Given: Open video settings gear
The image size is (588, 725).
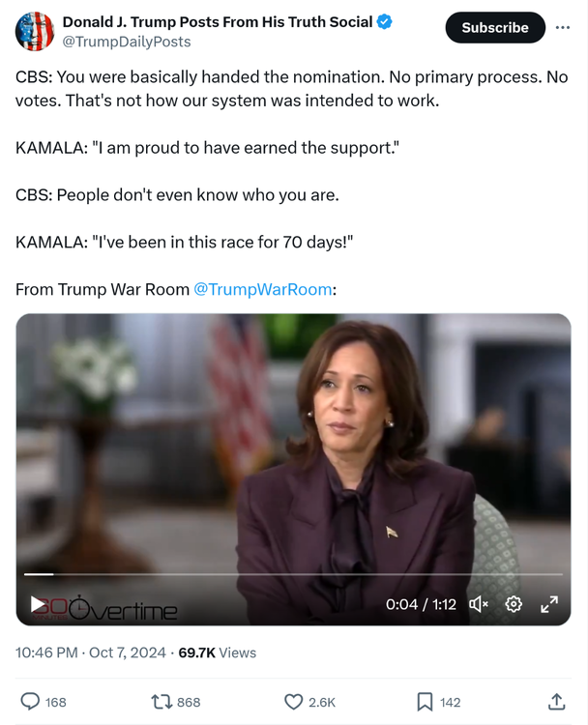Looking at the screenshot, I should 514,604.
